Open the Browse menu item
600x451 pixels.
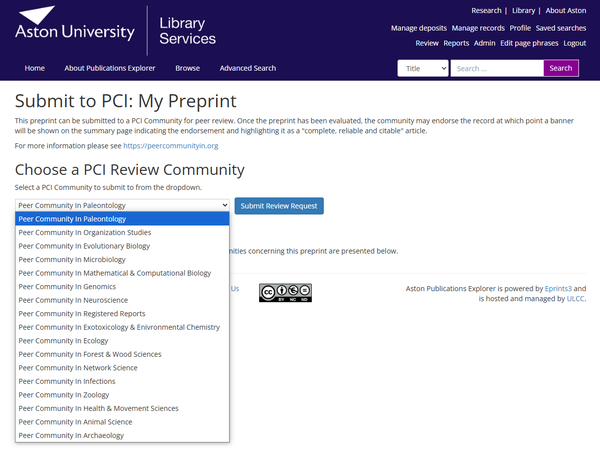188,68
